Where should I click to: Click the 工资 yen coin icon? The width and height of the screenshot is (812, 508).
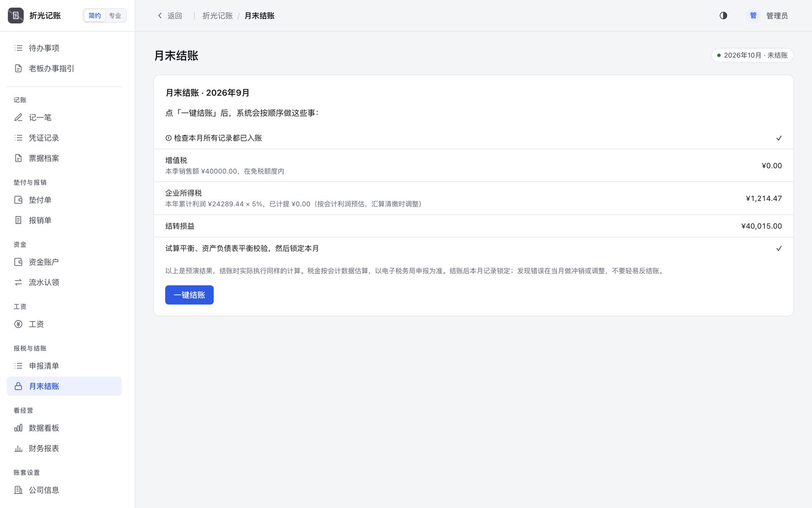coord(18,324)
